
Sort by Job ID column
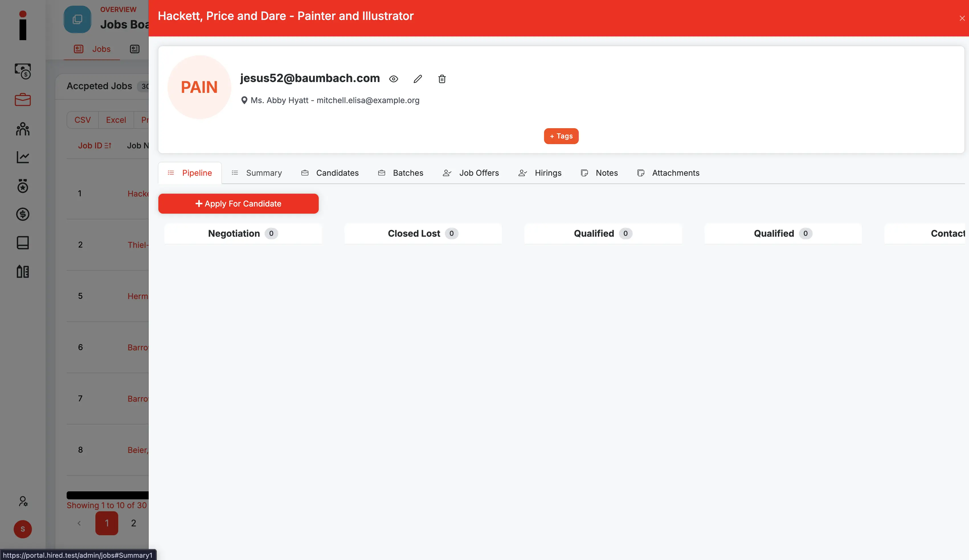pyautogui.click(x=95, y=146)
